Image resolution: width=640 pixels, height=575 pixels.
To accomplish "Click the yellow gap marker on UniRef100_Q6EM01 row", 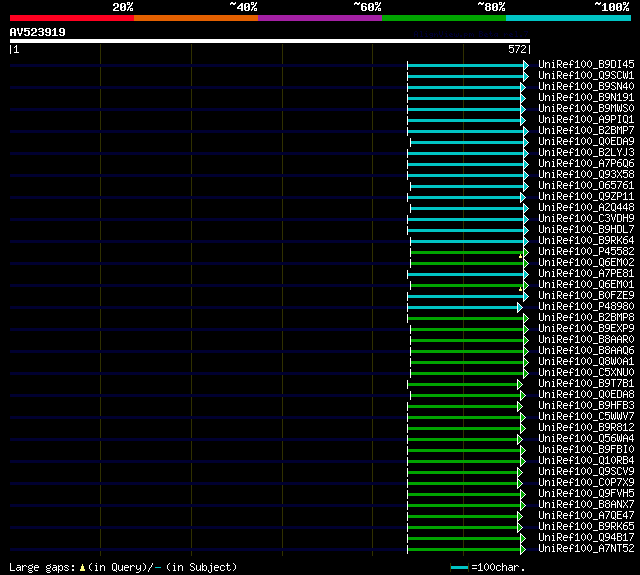I will [x=520, y=289].
